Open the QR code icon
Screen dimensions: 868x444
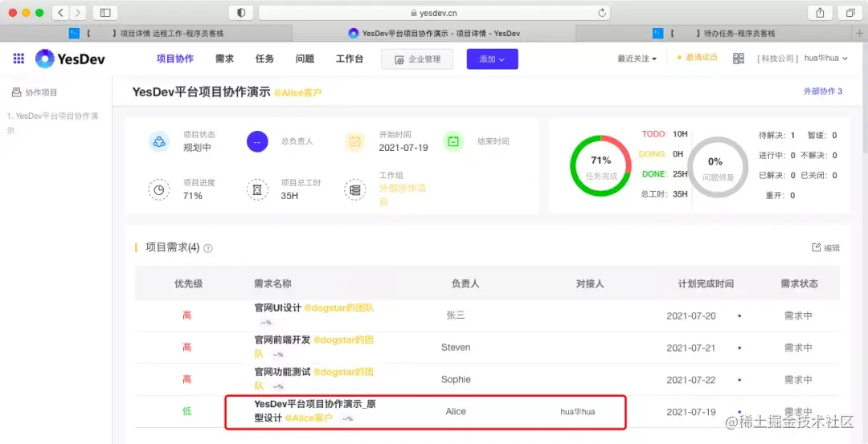coord(739,59)
